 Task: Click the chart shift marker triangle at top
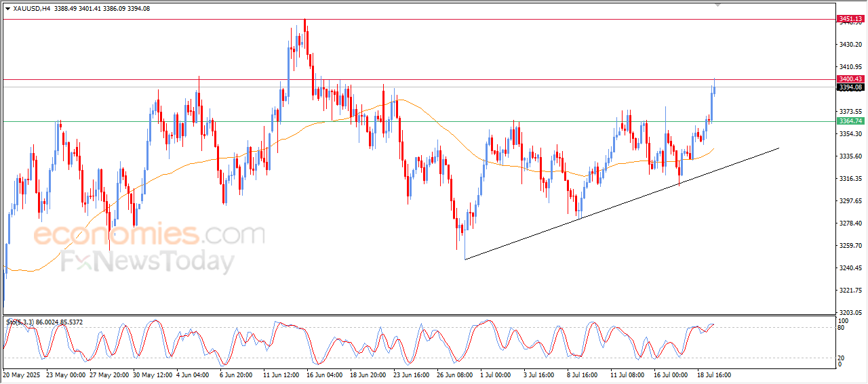pyautogui.click(x=718, y=5)
